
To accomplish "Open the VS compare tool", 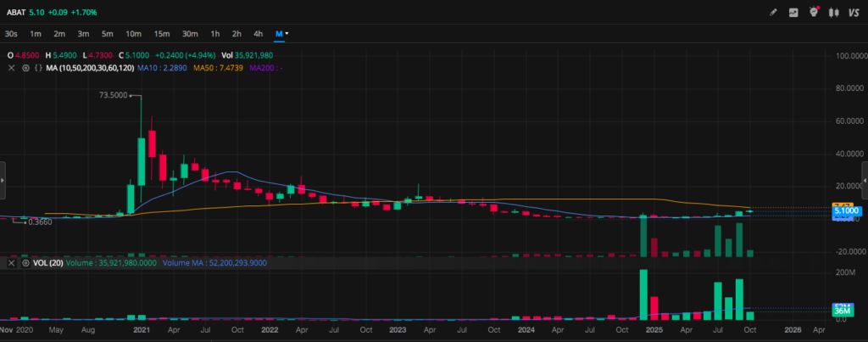I will tap(854, 13).
